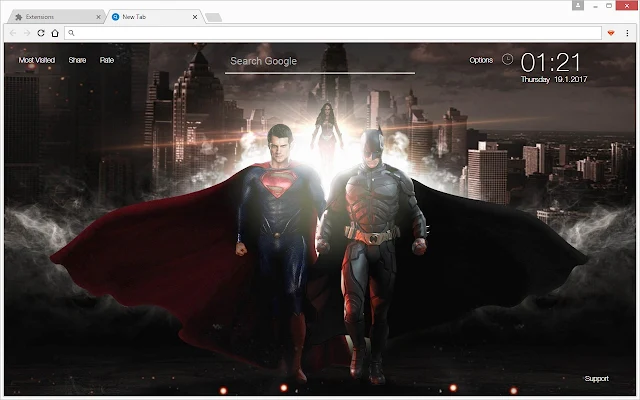Maximize the browser window
Viewport: 640px width, 400px height.
(x=609, y=6)
